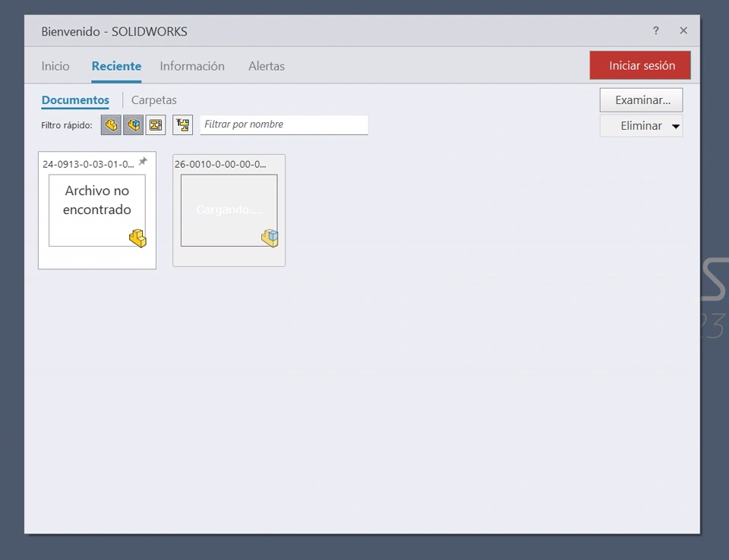Click the Iniciar sesión button

tap(640, 65)
